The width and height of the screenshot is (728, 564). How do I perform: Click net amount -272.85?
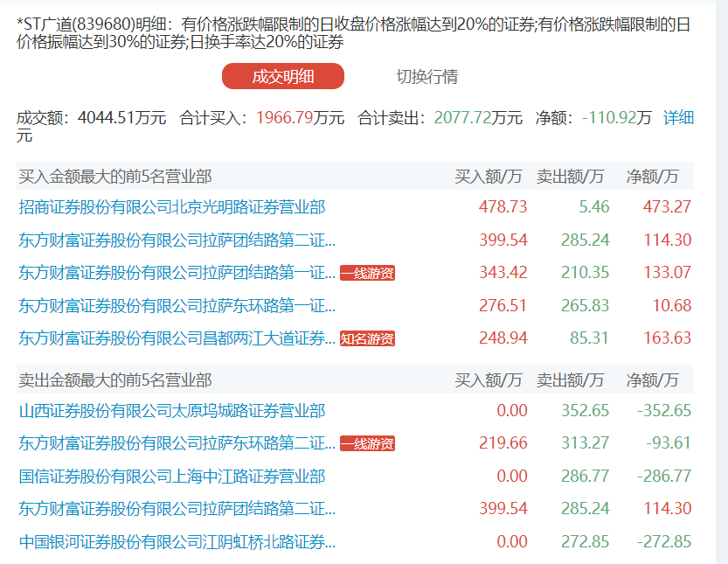664,541
